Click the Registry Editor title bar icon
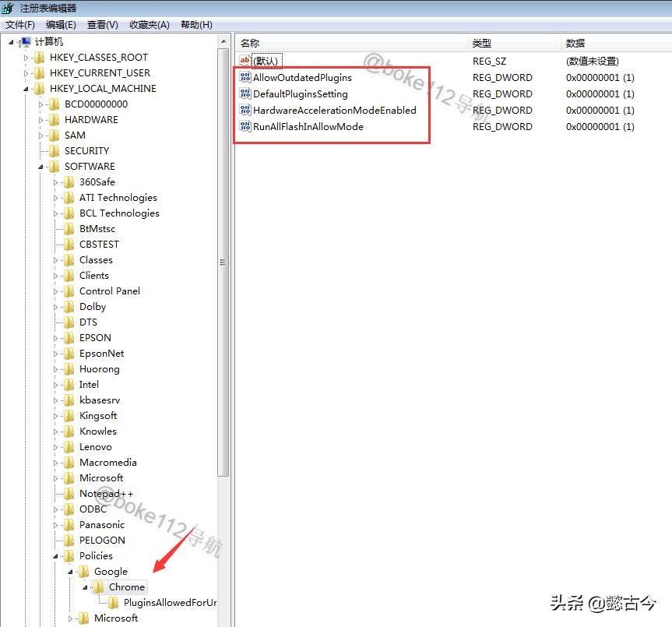This screenshot has width=672, height=627. click(x=8, y=8)
